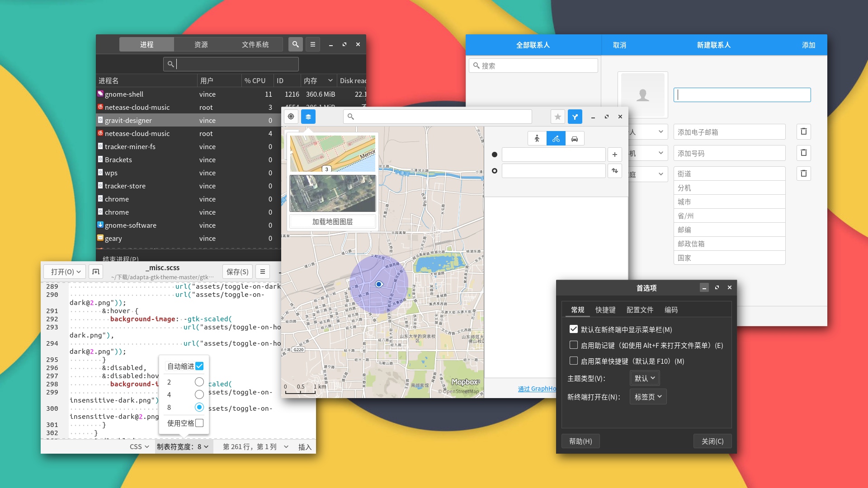Uncheck show menubar by default in new terminals
Screen dimensions: 868x488
point(574,329)
